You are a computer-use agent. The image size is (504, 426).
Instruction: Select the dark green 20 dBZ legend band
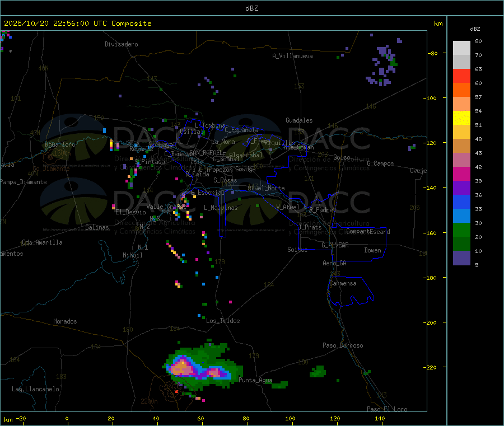coord(461,244)
